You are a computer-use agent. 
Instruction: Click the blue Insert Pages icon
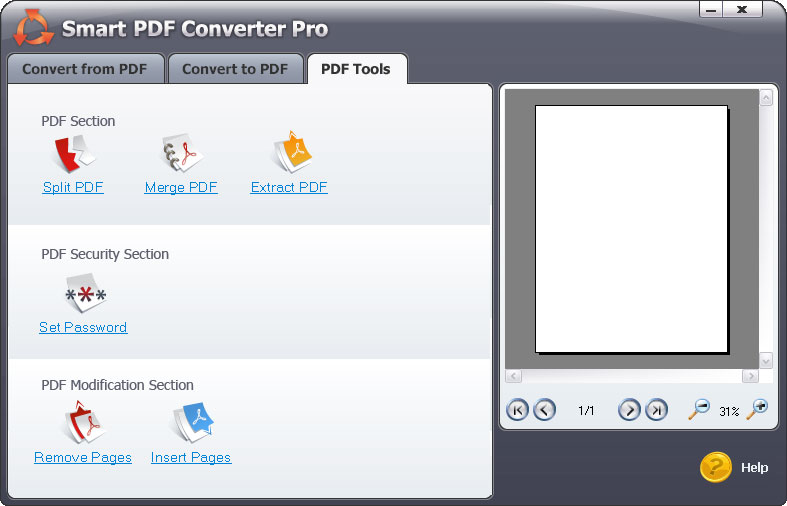click(193, 422)
